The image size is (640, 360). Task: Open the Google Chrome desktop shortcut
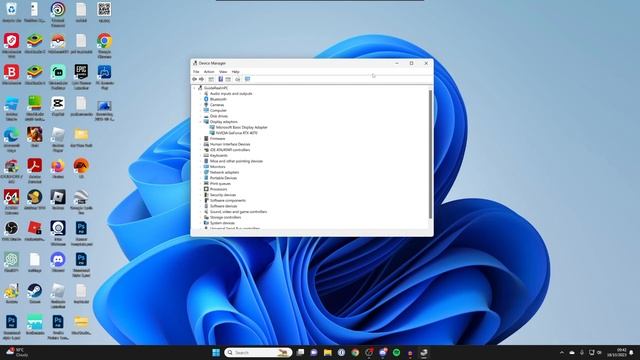(x=104, y=45)
